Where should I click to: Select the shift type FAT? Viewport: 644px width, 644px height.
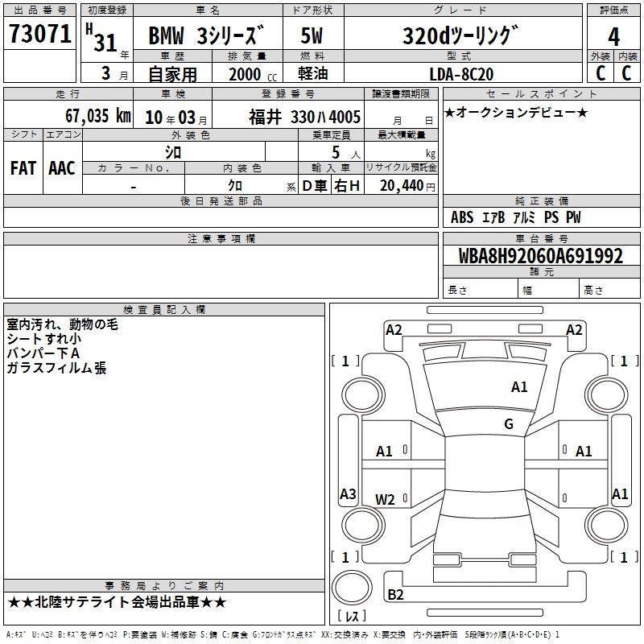pos(23,168)
